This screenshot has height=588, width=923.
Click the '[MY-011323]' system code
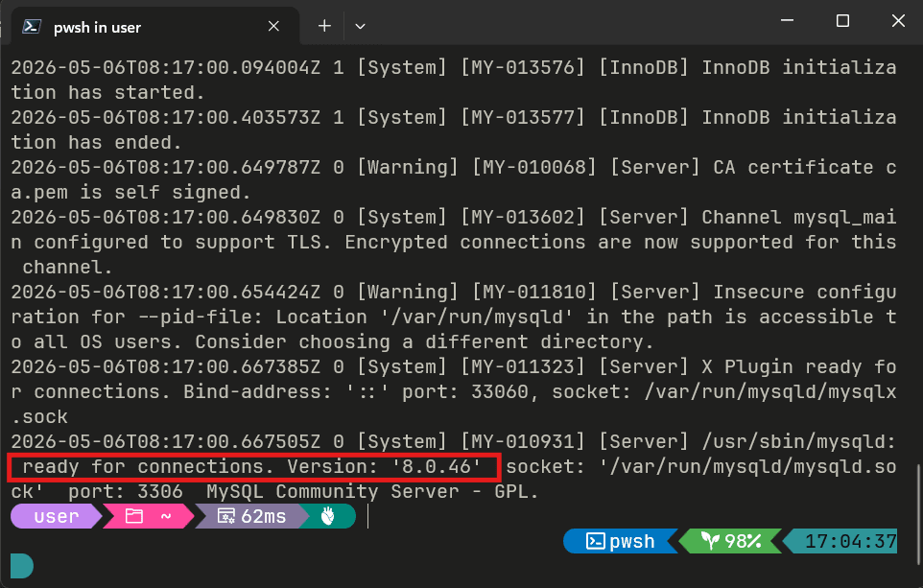pos(522,366)
